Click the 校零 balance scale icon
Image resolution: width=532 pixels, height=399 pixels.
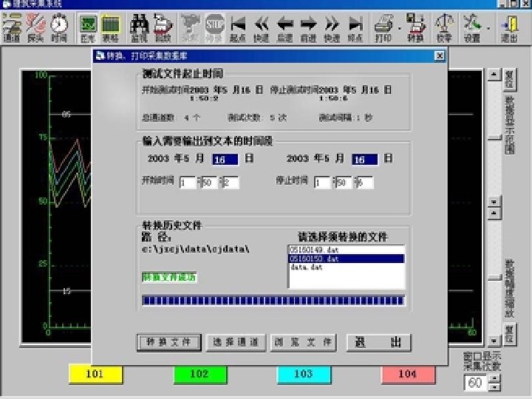click(445, 28)
